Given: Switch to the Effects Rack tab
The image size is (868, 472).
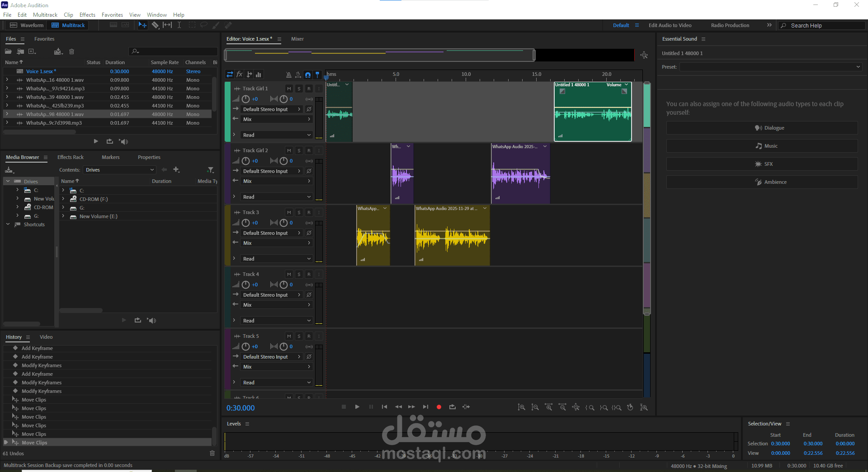Looking at the screenshot, I should pyautogui.click(x=71, y=157).
